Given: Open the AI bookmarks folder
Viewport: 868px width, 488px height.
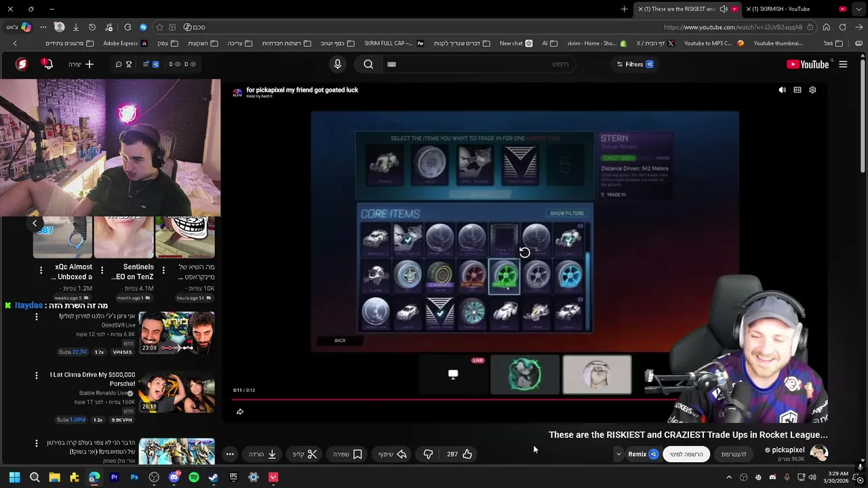Looking at the screenshot, I should point(549,43).
